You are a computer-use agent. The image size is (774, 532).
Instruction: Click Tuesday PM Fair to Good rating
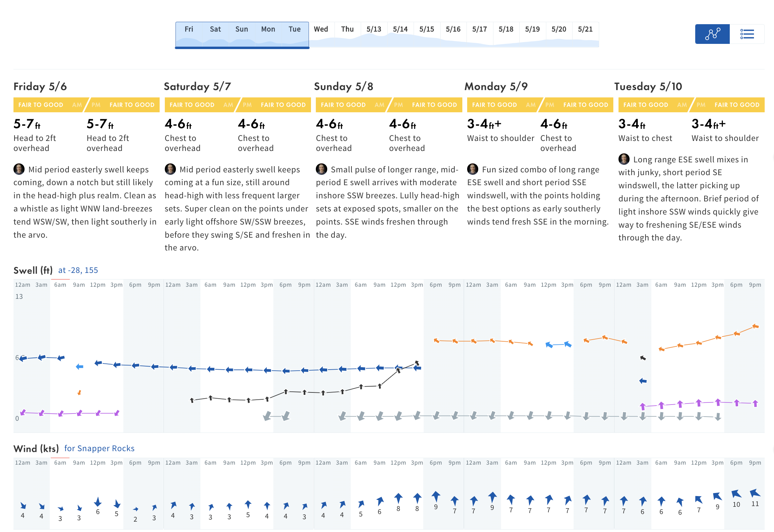(728, 105)
